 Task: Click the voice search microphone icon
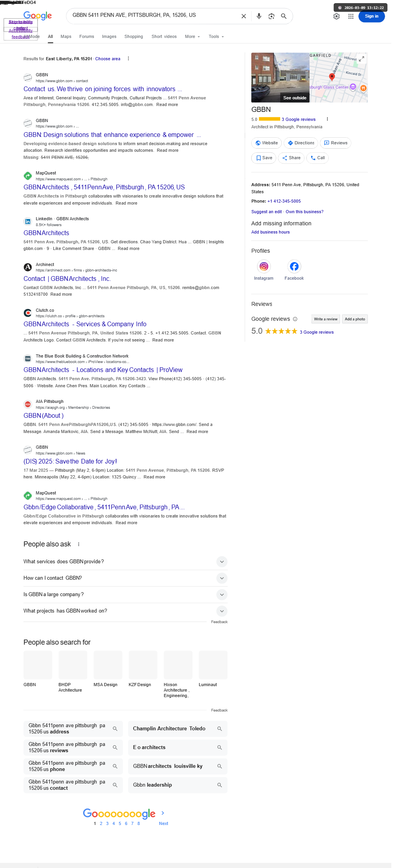point(259,16)
